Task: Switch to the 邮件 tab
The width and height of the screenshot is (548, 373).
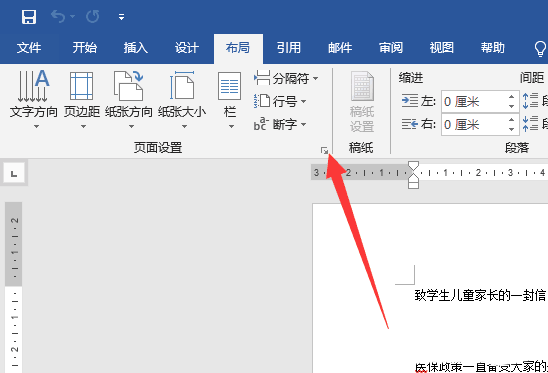Action: coord(340,48)
